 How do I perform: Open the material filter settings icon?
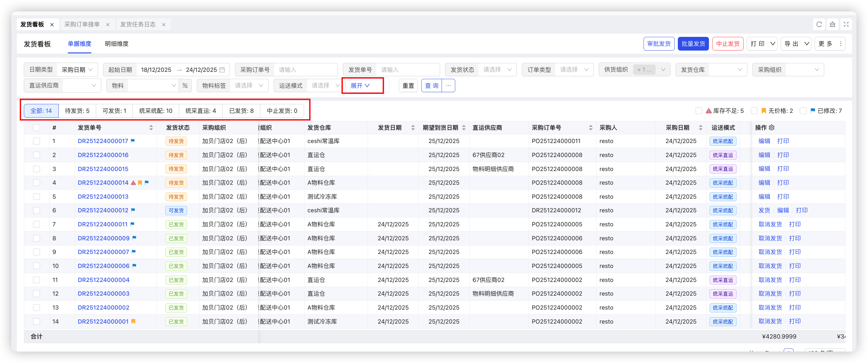tap(185, 86)
